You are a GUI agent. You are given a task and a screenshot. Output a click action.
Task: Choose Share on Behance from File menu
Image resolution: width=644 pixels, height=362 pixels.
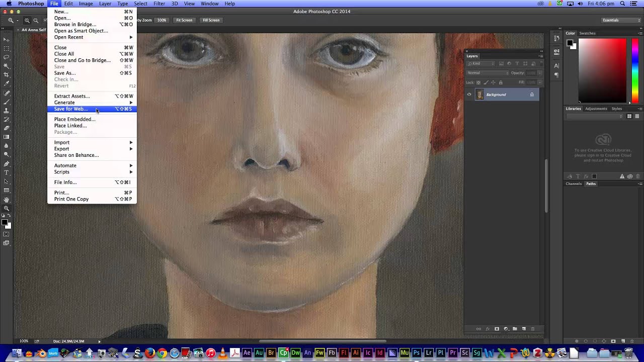(x=92, y=155)
